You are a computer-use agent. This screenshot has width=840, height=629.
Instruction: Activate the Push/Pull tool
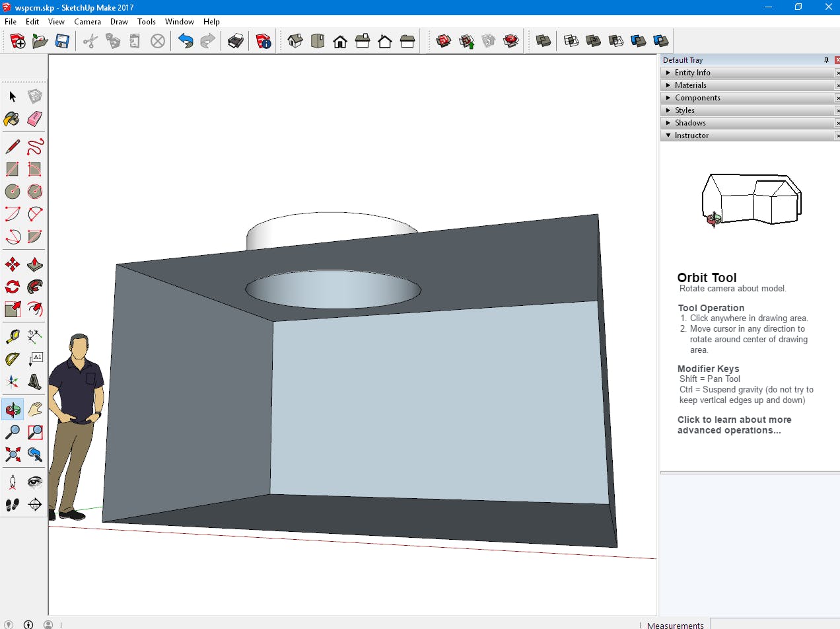pos(35,265)
